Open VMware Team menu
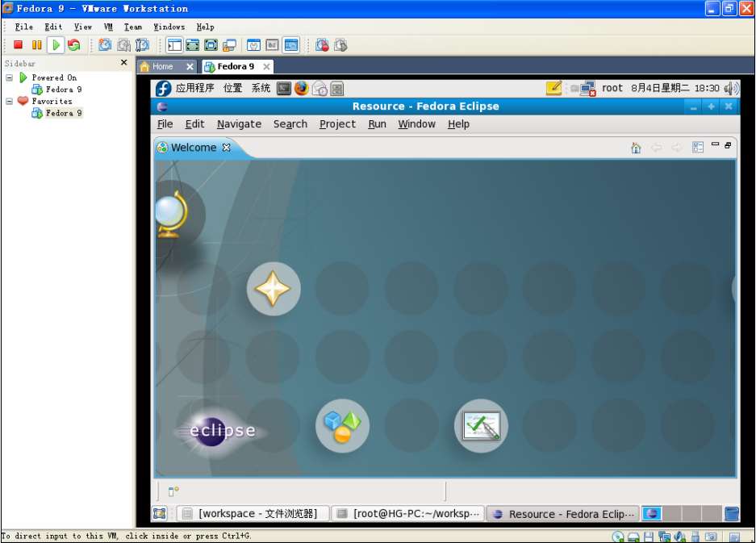 click(133, 27)
